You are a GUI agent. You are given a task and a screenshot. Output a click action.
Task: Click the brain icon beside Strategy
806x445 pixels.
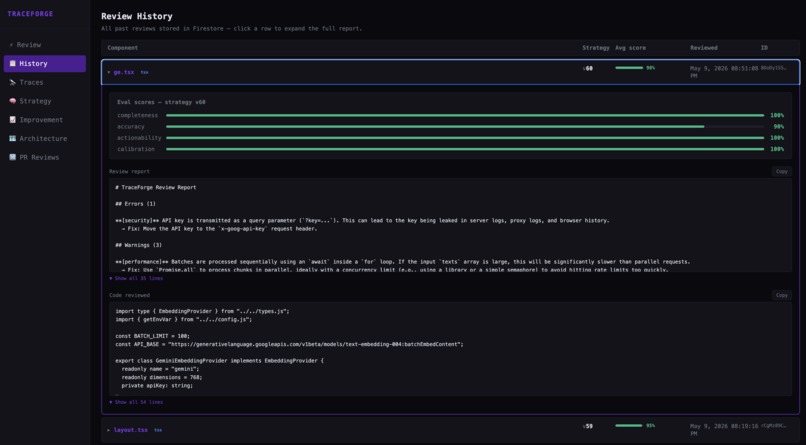click(12, 101)
